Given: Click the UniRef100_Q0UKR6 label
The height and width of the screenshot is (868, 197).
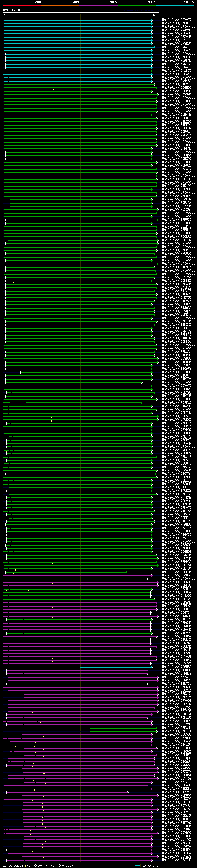Looking at the screenshot, I should pyautogui.click(x=177, y=420).
